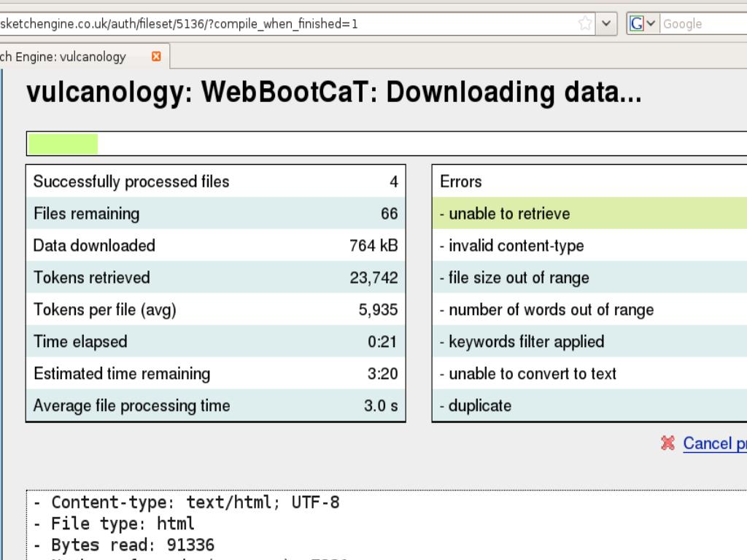
Task: Click the page heading WebBootCaT Downloading data
Action: [334, 93]
